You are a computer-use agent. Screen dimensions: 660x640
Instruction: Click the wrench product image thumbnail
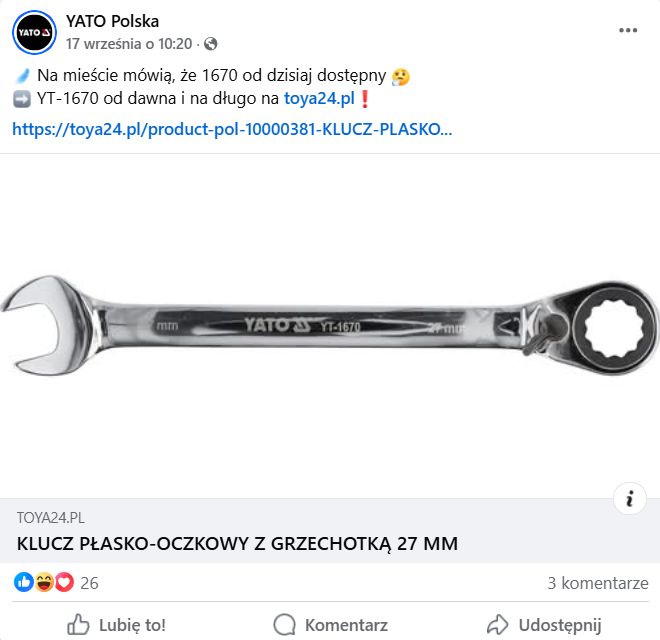pyautogui.click(x=330, y=326)
